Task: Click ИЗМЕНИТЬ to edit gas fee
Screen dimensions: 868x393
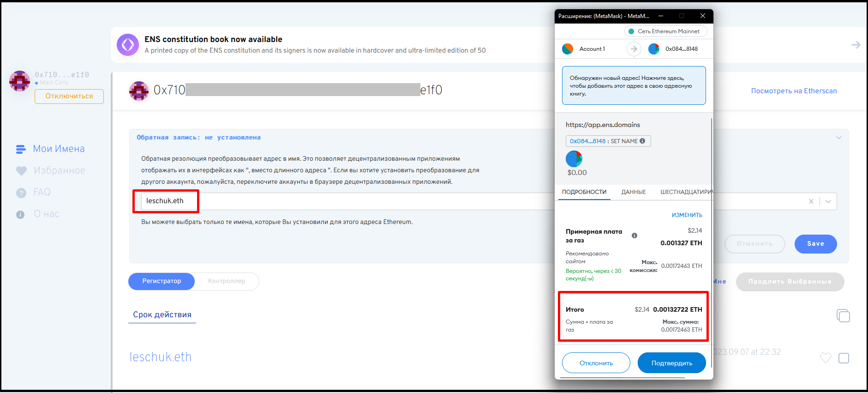Action: [x=687, y=215]
